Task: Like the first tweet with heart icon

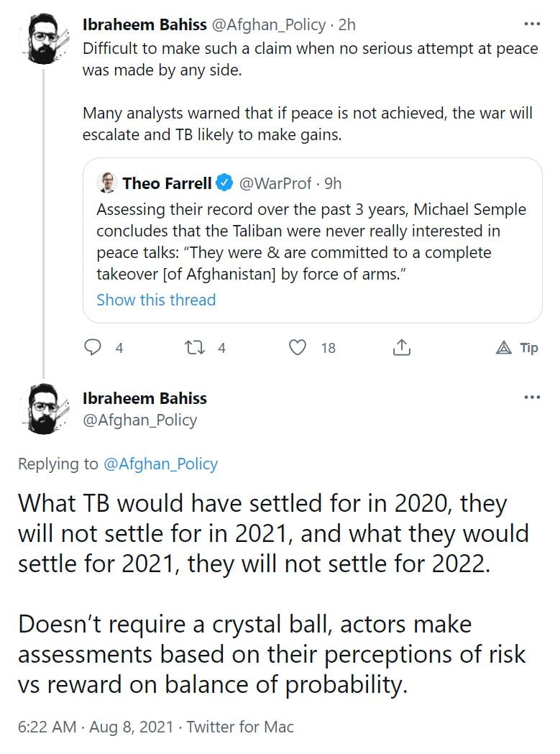Action: [298, 348]
